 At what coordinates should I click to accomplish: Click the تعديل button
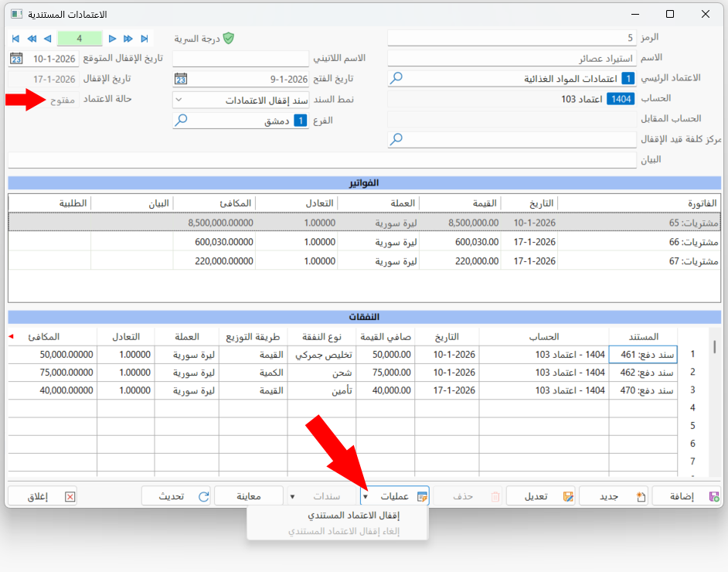[x=540, y=496]
